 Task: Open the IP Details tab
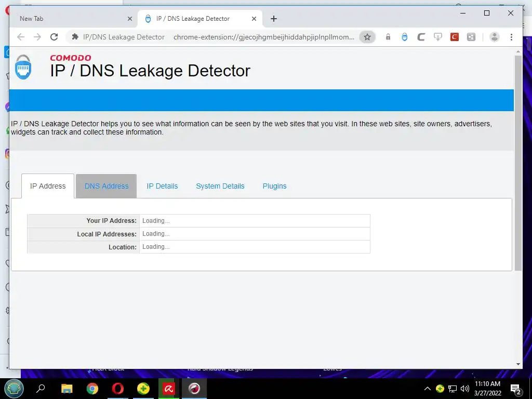coord(162,186)
